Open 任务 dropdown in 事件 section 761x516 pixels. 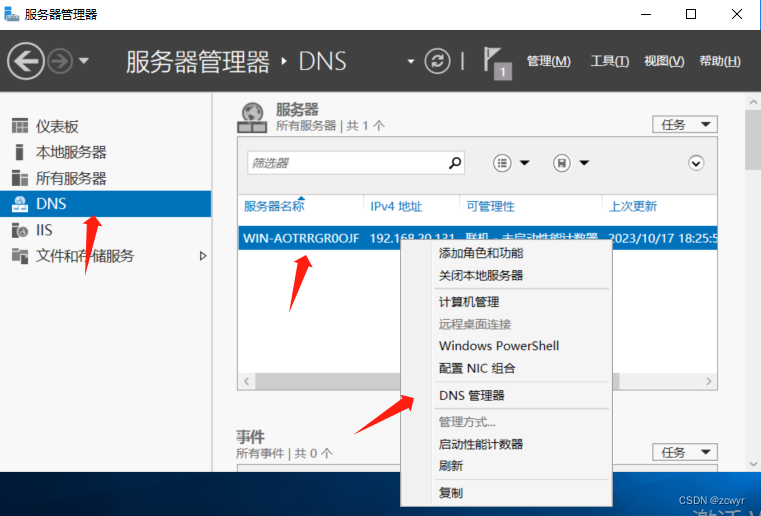click(x=684, y=452)
